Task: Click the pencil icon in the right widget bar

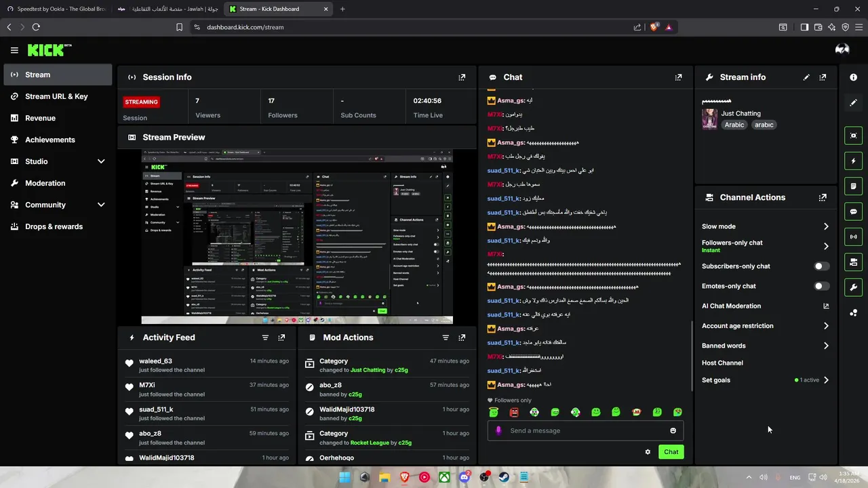Action: click(x=853, y=102)
